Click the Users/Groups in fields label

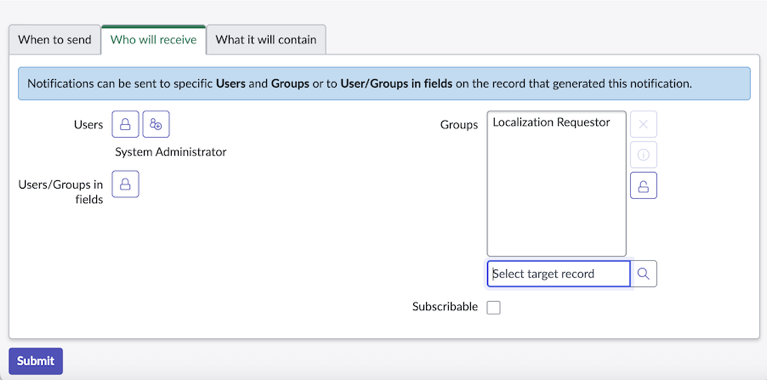point(61,192)
